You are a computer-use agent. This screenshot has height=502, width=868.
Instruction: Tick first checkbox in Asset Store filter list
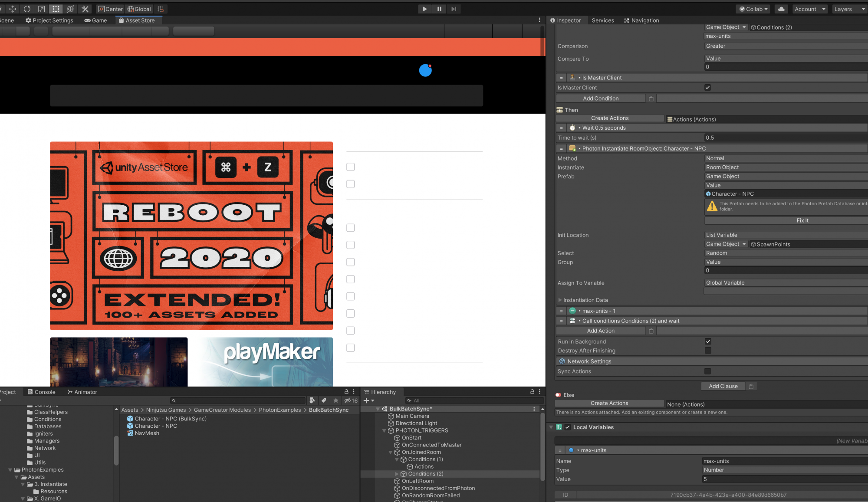coord(350,167)
